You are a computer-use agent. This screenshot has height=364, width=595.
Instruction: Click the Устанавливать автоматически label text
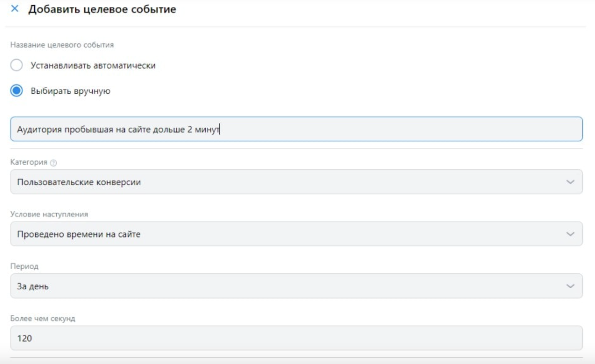(x=93, y=66)
